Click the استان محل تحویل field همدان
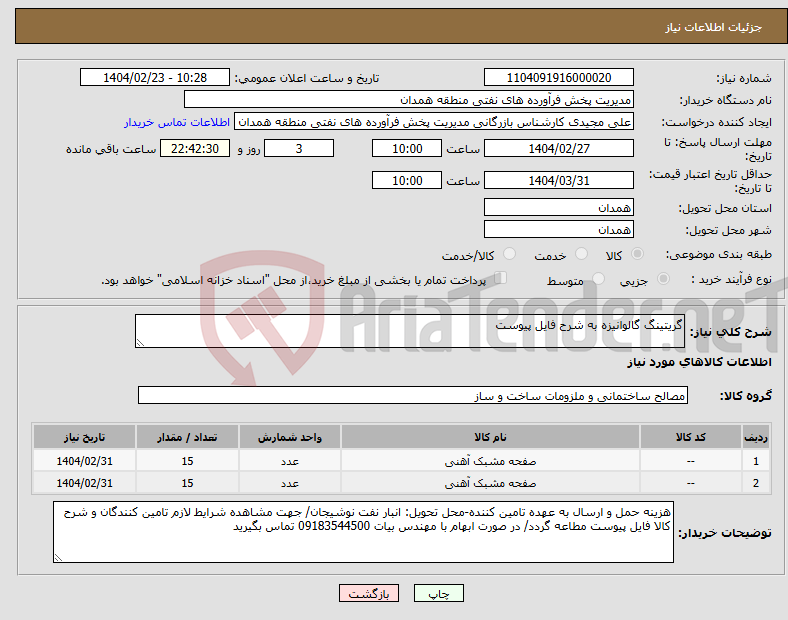 [558, 208]
